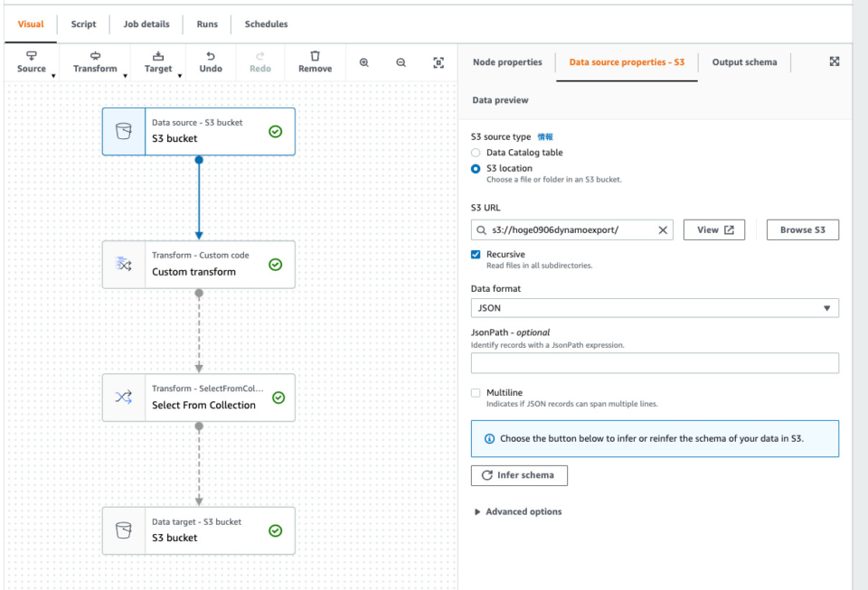Remove the selected node with trash icon
The height and width of the screenshot is (590, 868).
pos(315,62)
